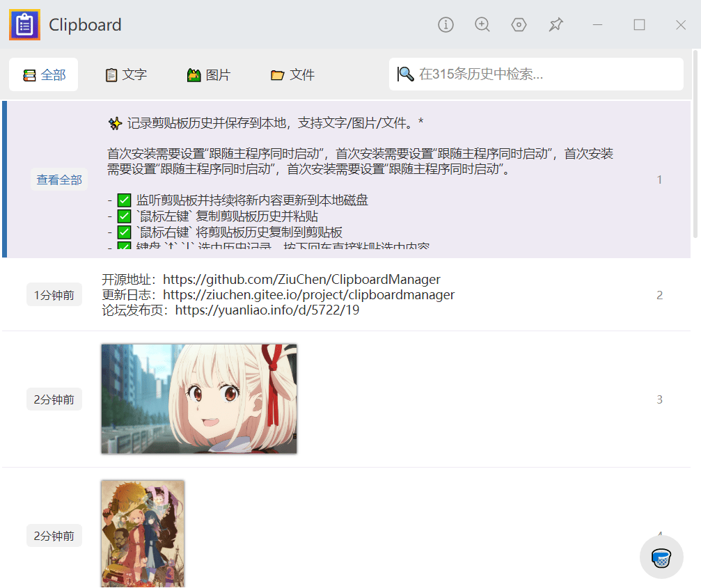The width and height of the screenshot is (701, 588).
Task: Switch to the 文件 tab
Action: click(x=292, y=74)
